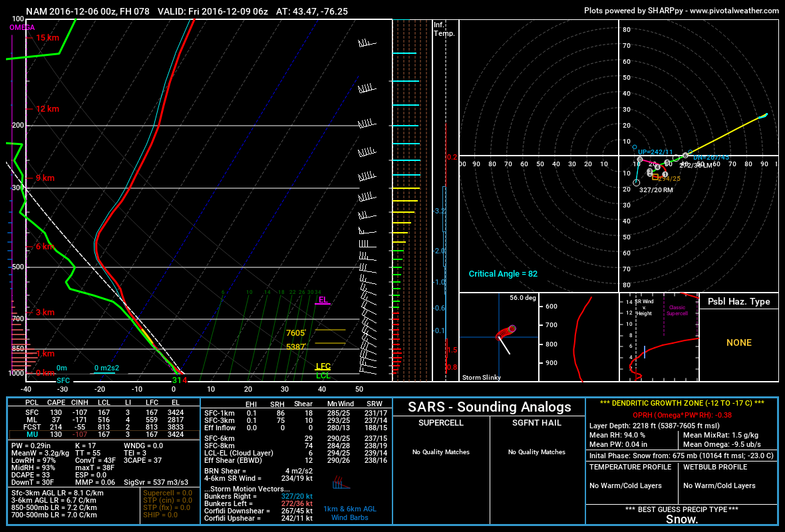This screenshot has width=785, height=532.
Task: Select the 15 km height label
Action: [x=47, y=37]
